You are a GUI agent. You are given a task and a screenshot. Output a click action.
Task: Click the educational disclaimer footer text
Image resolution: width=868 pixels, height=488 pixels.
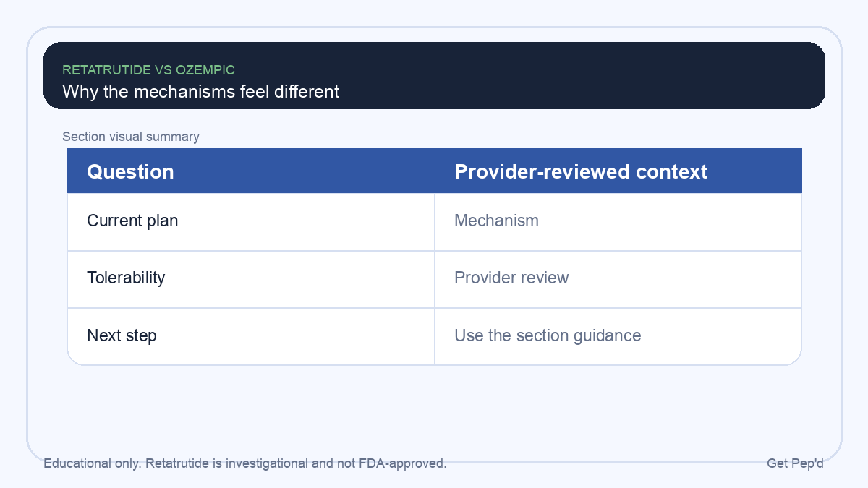point(245,463)
